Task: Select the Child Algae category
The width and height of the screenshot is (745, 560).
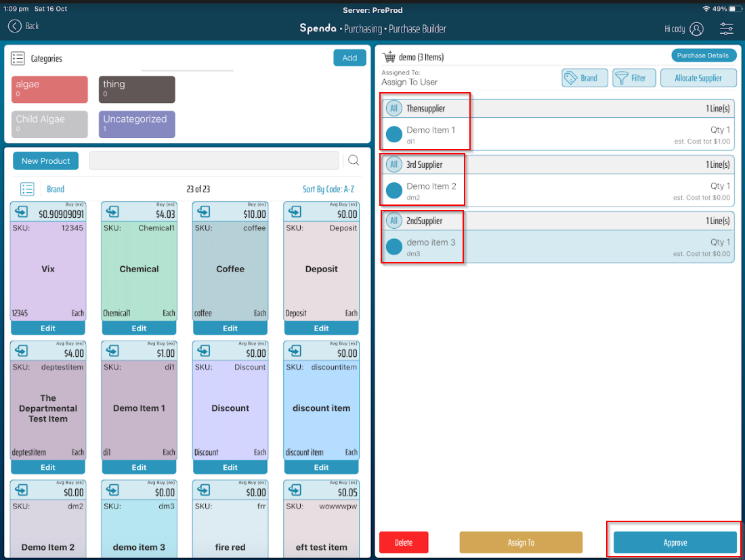Action: click(x=49, y=125)
